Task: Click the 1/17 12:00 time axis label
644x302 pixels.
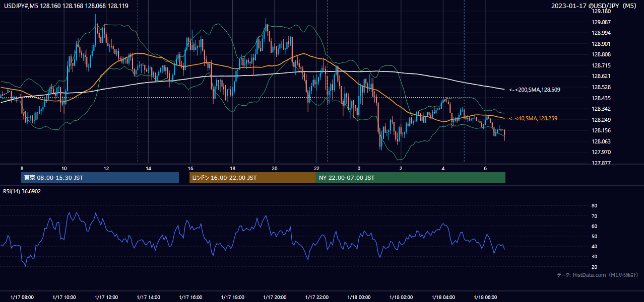Action: 106,297
